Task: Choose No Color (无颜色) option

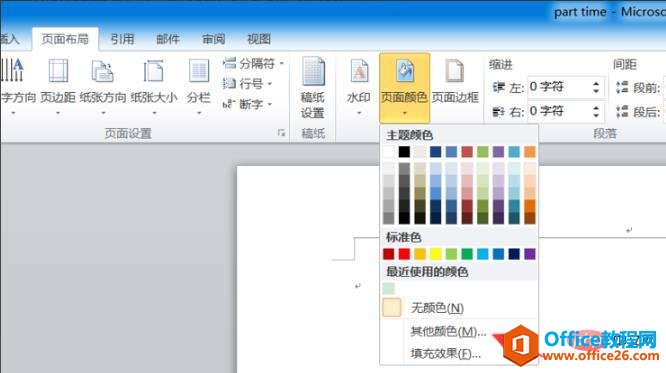Action: pos(459,308)
